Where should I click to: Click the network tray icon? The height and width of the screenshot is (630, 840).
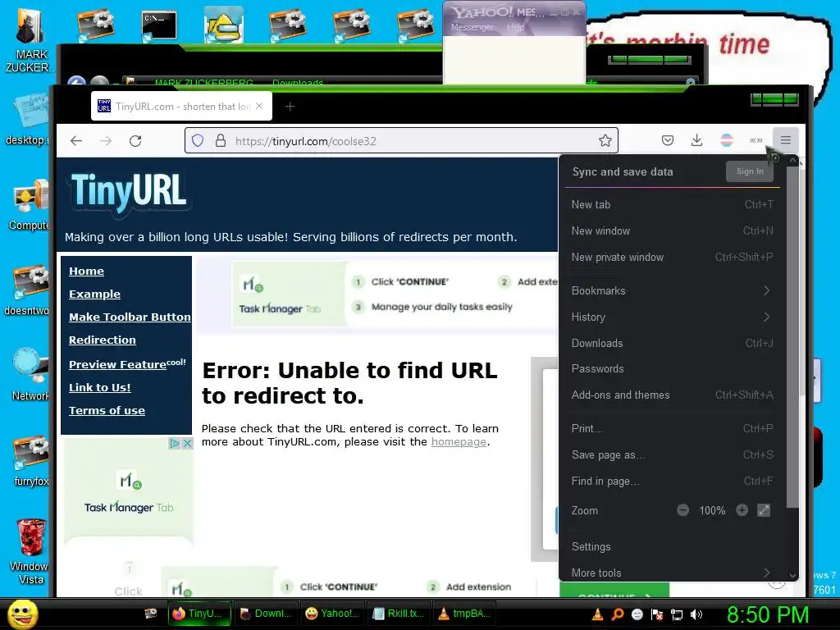pos(677,614)
